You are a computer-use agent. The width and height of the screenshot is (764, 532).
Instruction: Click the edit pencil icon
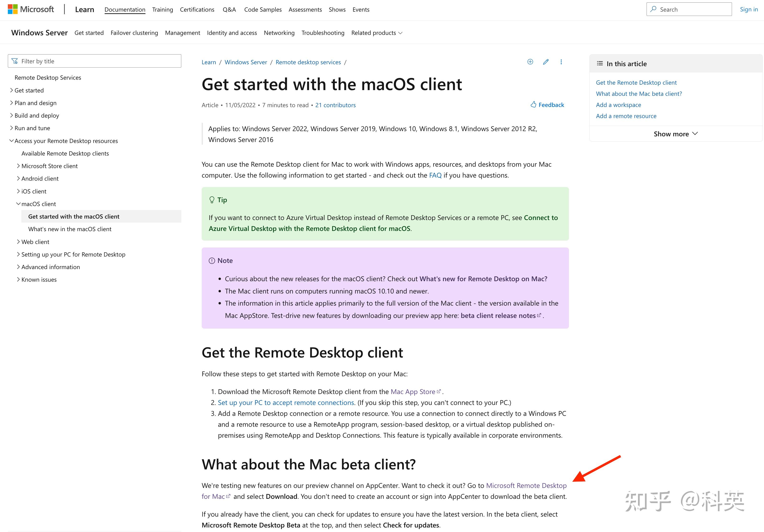point(545,63)
